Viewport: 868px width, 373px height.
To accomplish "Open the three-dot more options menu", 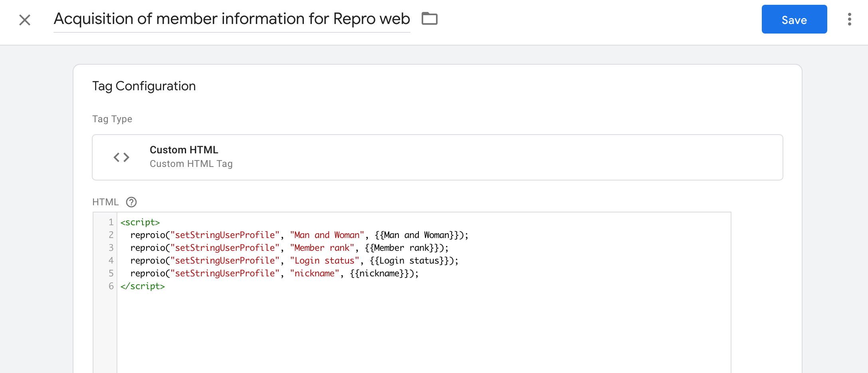I will 849,19.
